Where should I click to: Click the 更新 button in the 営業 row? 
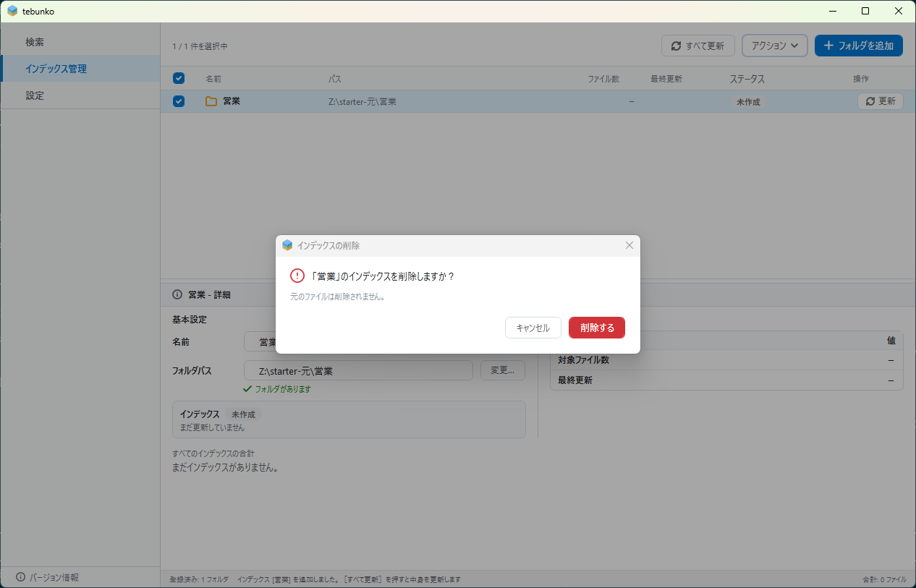click(x=881, y=101)
